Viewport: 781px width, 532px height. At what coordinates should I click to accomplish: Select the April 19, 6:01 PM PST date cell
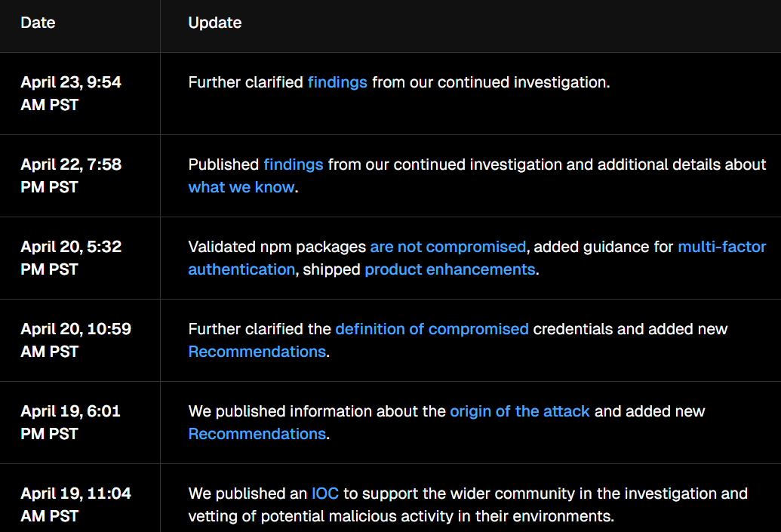[x=71, y=423]
